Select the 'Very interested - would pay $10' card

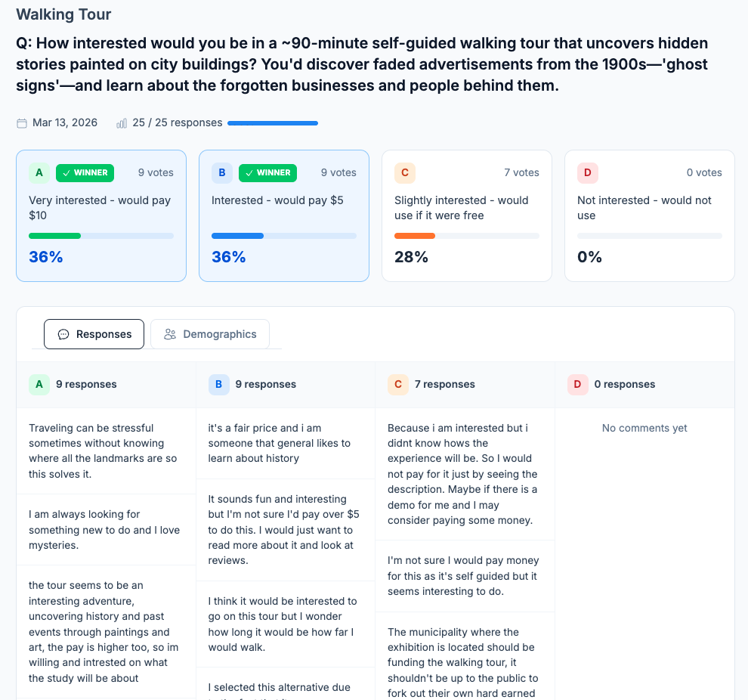100,215
